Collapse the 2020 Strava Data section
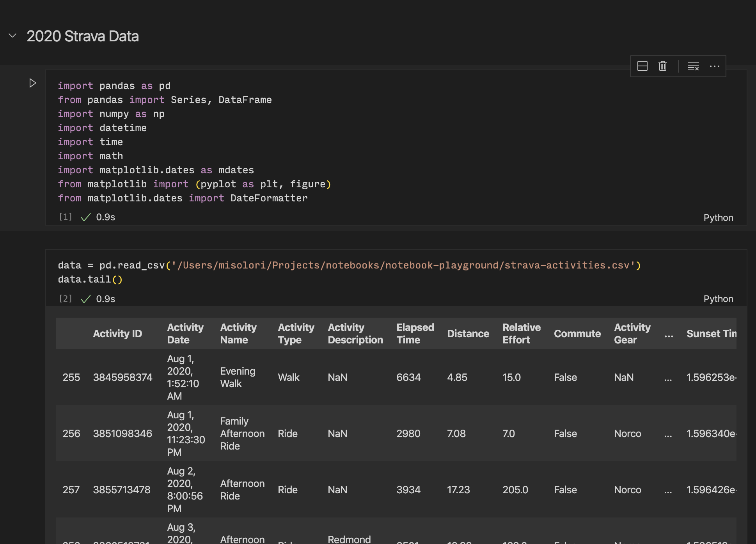The width and height of the screenshot is (756, 544). (12, 36)
